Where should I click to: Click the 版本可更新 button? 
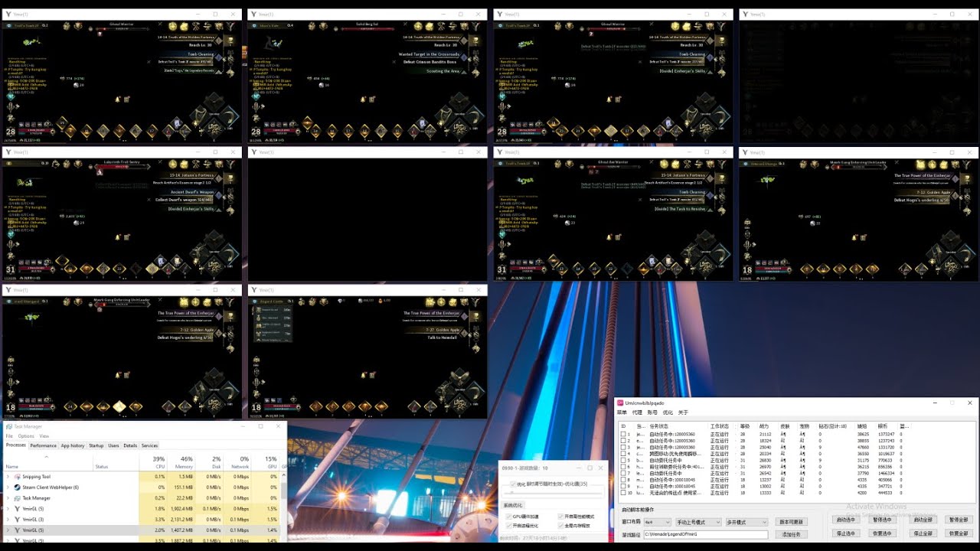click(x=792, y=522)
